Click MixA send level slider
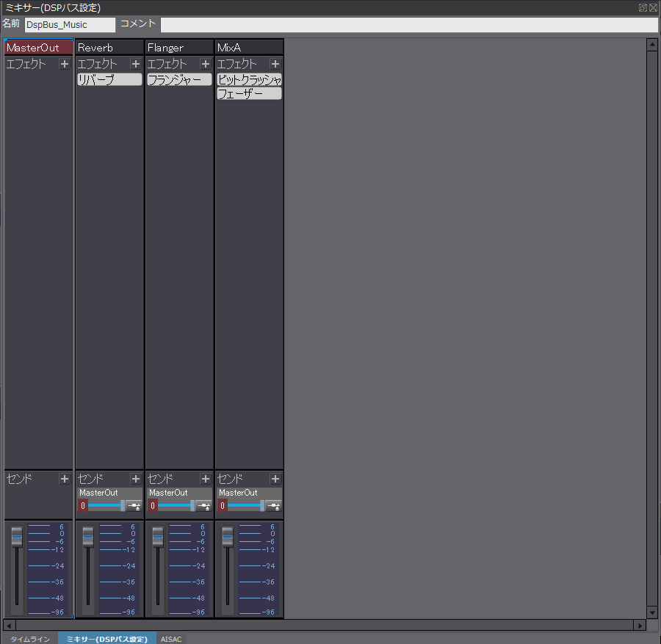The height and width of the screenshot is (644, 661). tap(246, 506)
